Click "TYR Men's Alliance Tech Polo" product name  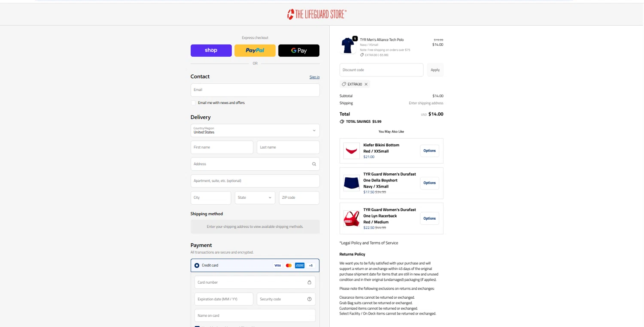(x=382, y=40)
